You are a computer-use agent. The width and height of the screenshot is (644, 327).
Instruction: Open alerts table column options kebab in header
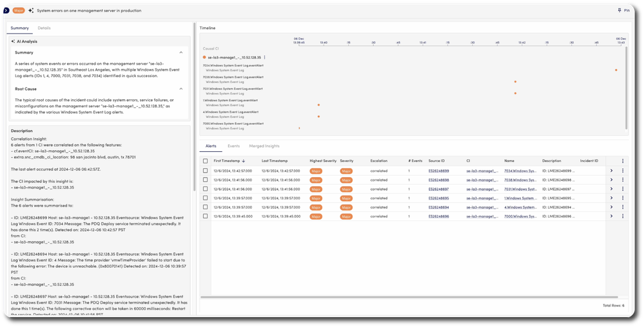point(623,160)
